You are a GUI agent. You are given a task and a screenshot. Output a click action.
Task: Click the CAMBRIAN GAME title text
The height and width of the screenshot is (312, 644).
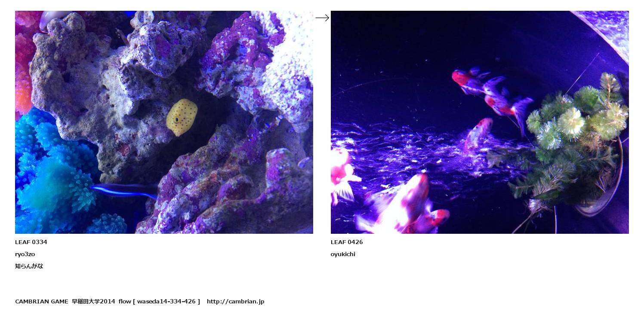(42, 301)
